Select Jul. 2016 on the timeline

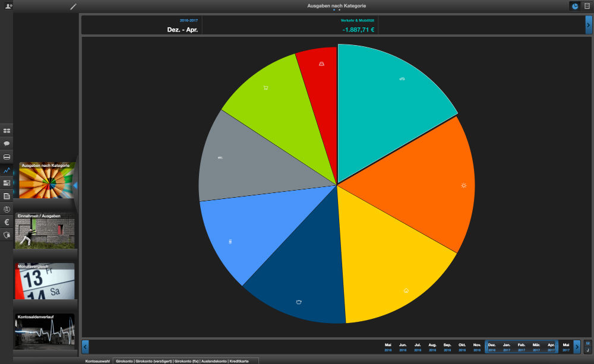418,347
